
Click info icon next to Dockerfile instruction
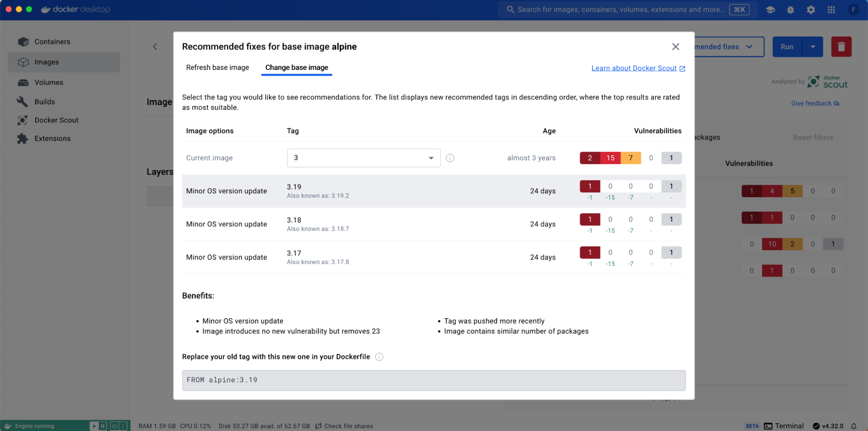pos(379,357)
